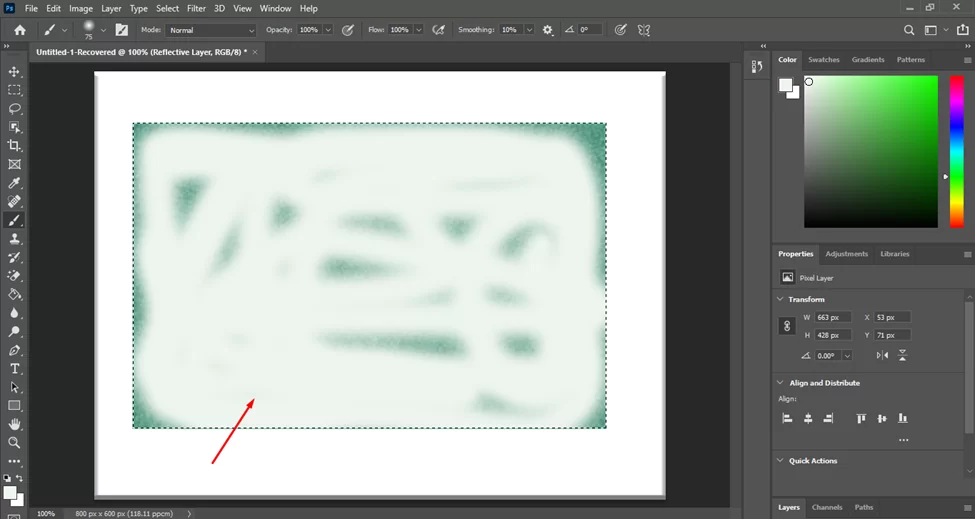Viewport: 975px width, 519px height.
Task: Collapse the Quick Actions section
Action: pyautogui.click(x=780, y=461)
